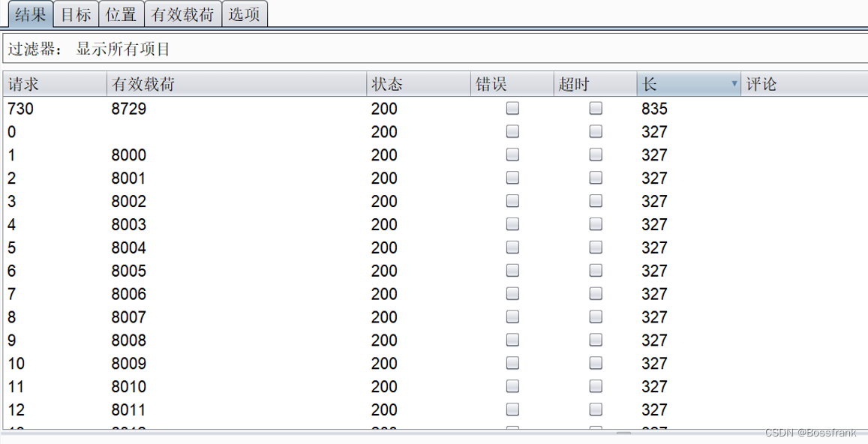
Task: Click status 200 in payload 8006 row
Action: pos(384,294)
